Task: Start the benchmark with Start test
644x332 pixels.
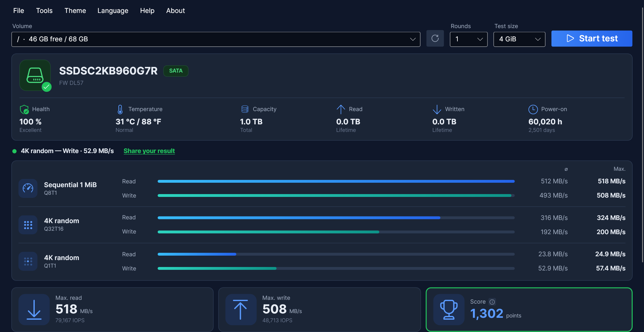Action: [x=592, y=39]
